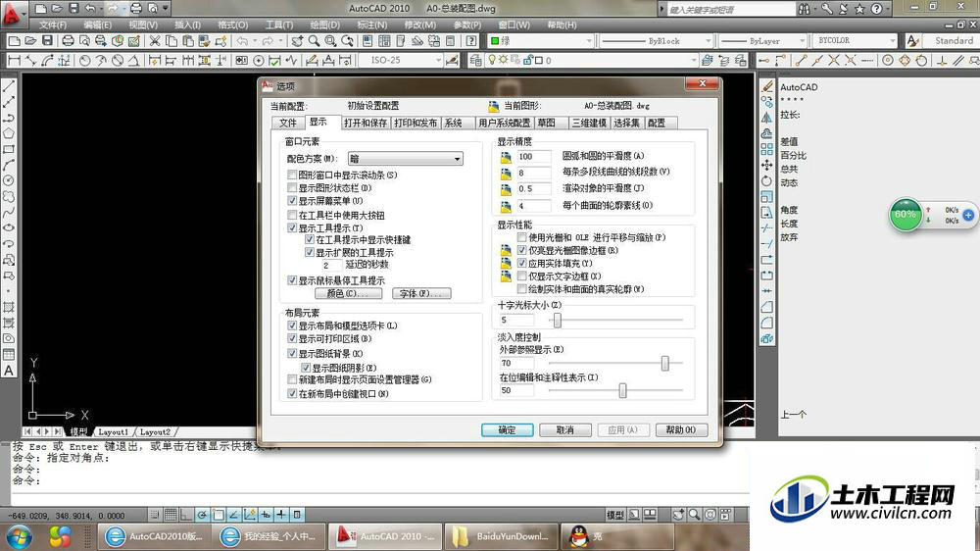Toggle 应用实体填充 checkbox

(522, 264)
